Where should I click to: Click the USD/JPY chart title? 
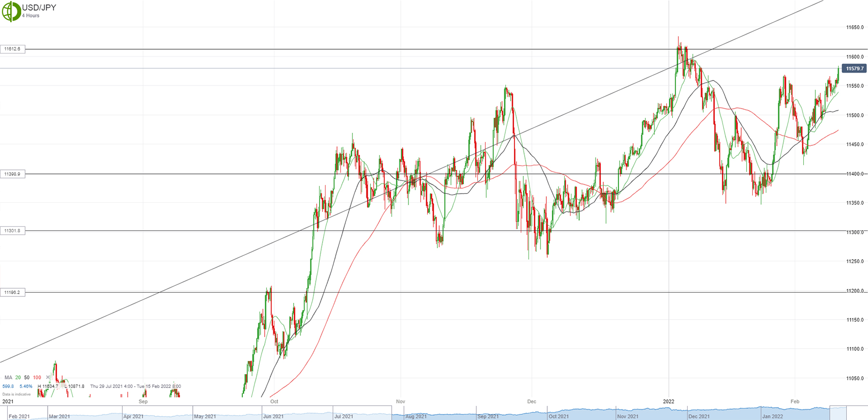tap(39, 7)
